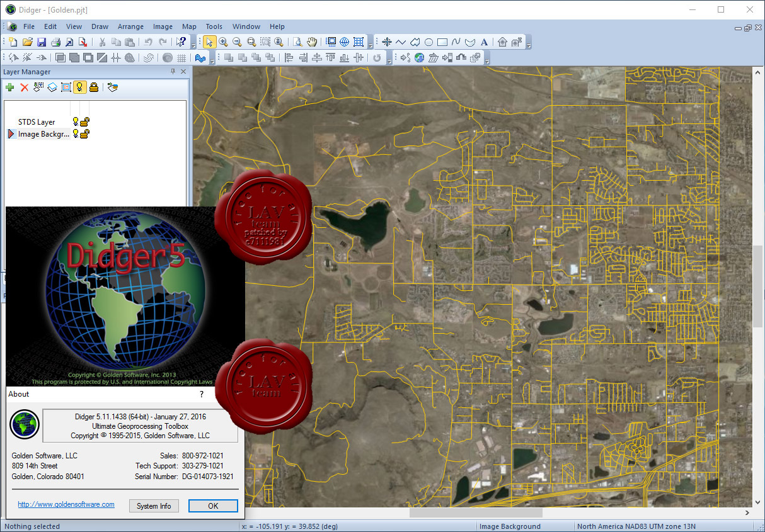765x532 pixels.
Task: Click the NAD83 UTM zone 13N status text
Action: click(x=636, y=526)
